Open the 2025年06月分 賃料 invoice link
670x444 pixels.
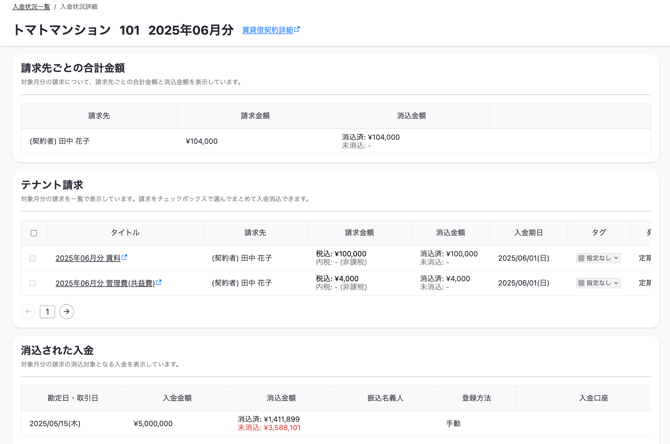pyautogui.click(x=88, y=258)
